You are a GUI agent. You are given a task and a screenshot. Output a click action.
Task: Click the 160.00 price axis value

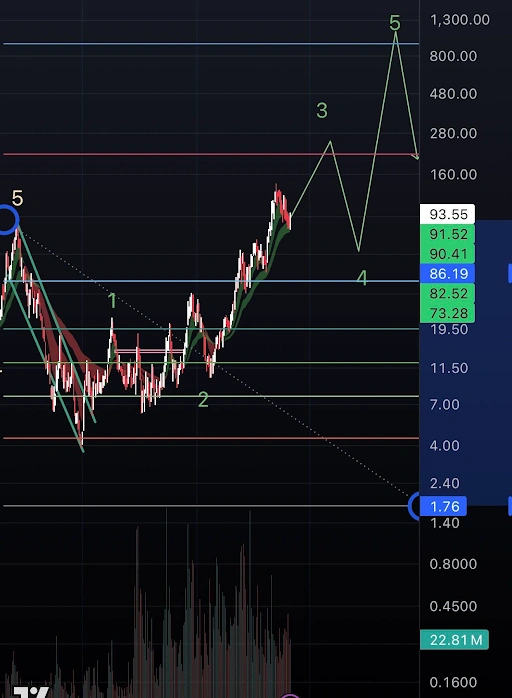[x=453, y=174]
